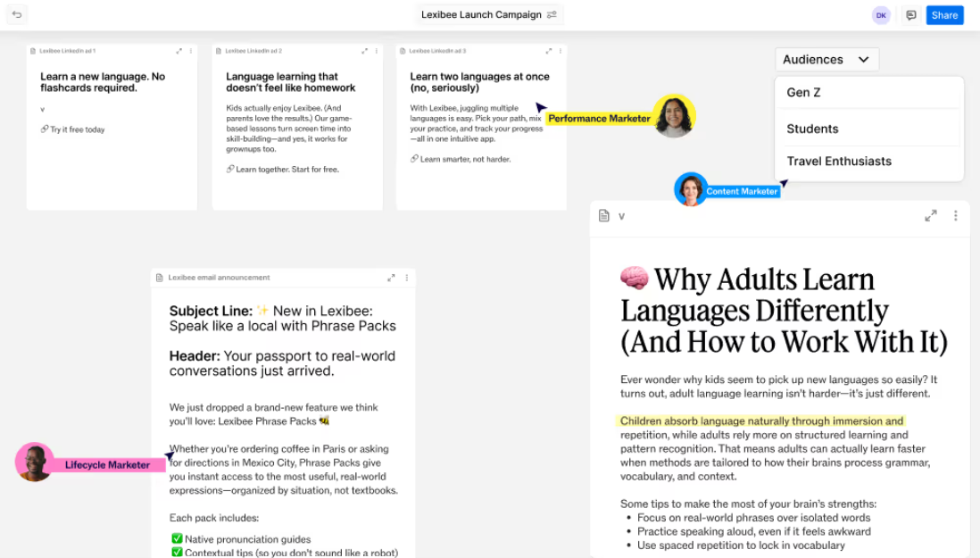The height and width of the screenshot is (558, 980).
Task: Open settings icon beside Lexibee Launch Campaign title
Action: (x=552, y=14)
